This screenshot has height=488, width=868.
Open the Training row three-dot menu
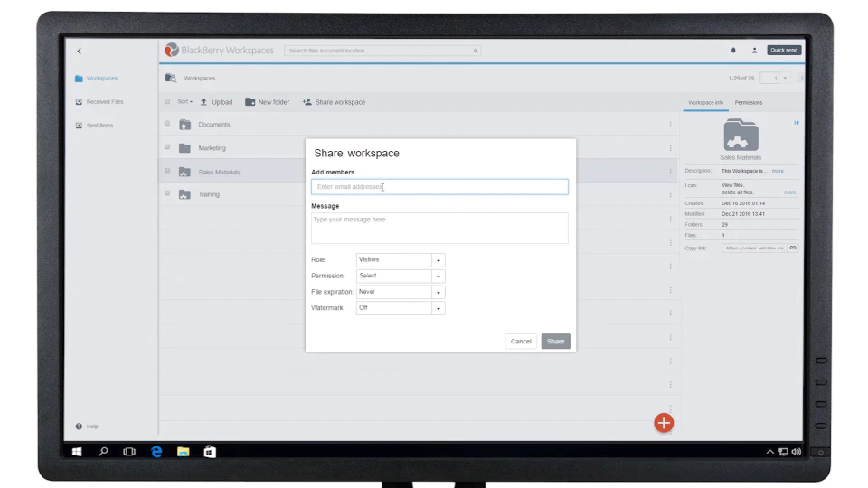670,195
